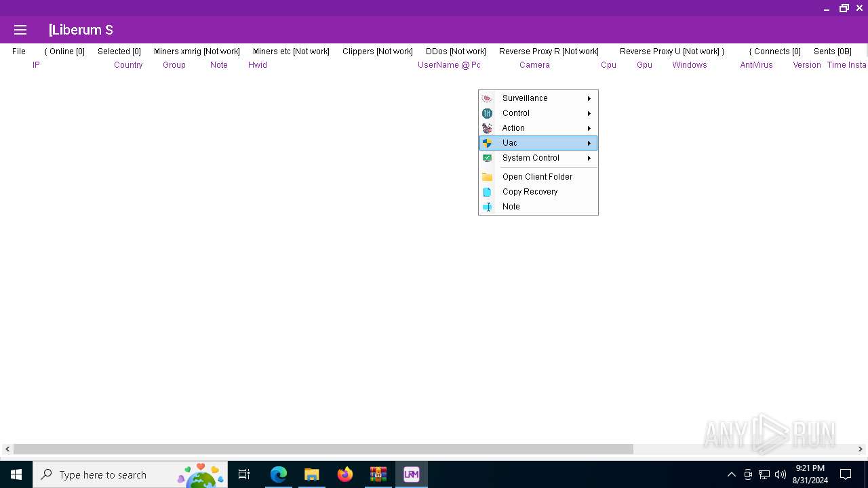Sort by the Gpu column header
Image resolution: width=868 pixels, height=488 pixels.
pyautogui.click(x=644, y=65)
